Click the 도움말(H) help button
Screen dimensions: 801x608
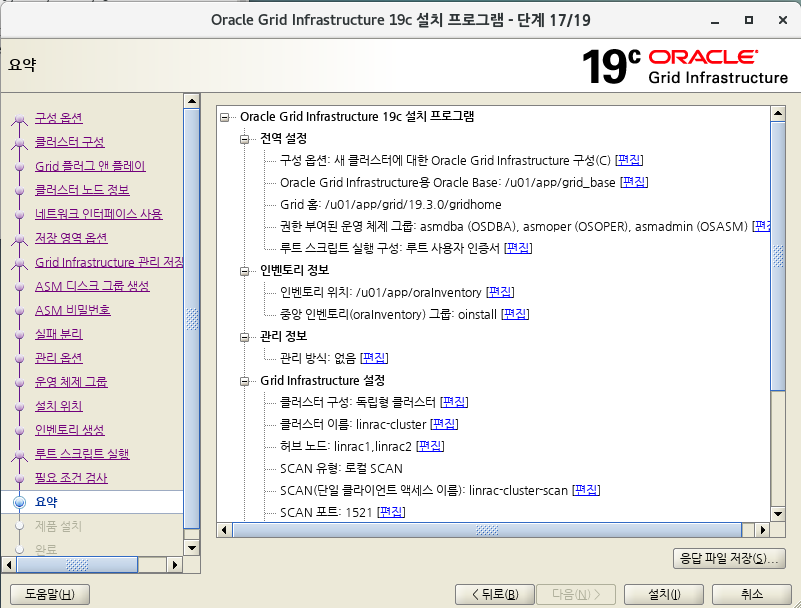50,594
